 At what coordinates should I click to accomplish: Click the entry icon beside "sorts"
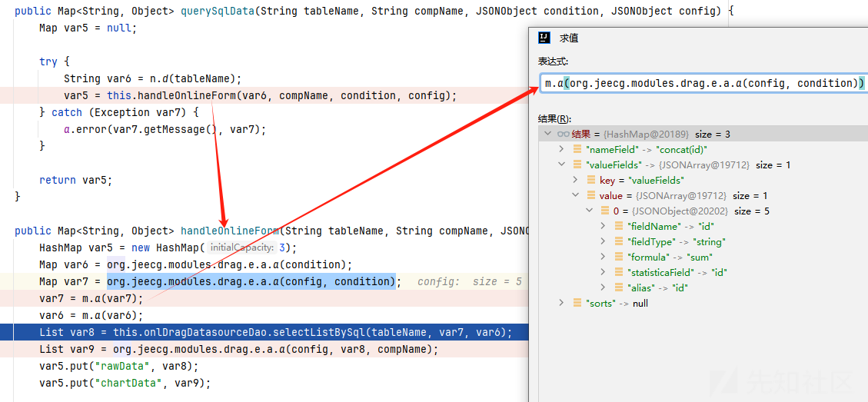tap(577, 303)
